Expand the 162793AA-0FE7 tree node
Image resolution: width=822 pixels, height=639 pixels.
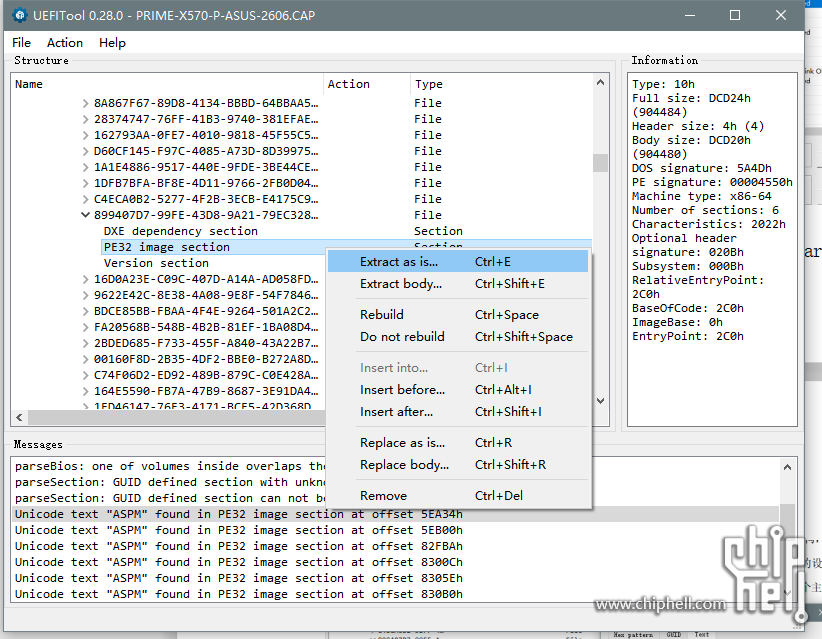point(85,135)
